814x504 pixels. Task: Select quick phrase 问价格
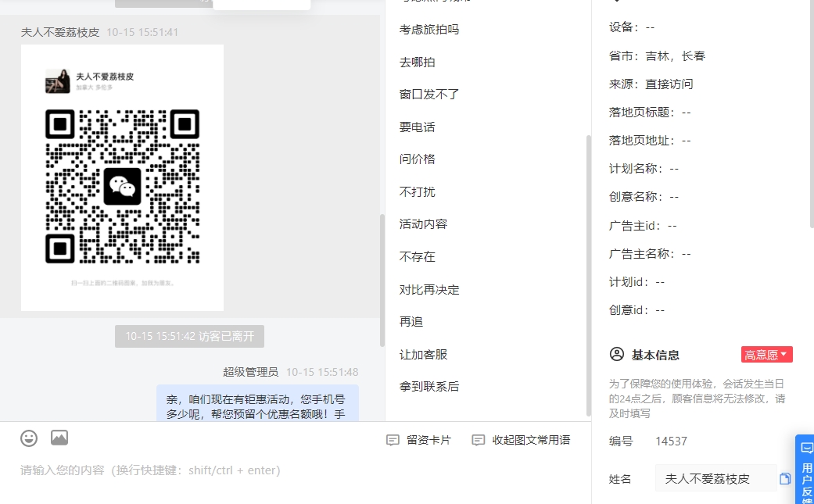(x=417, y=159)
